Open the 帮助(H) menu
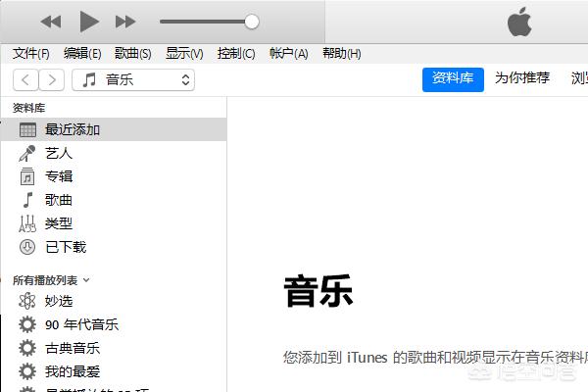This screenshot has height=392, width=588. click(x=342, y=54)
